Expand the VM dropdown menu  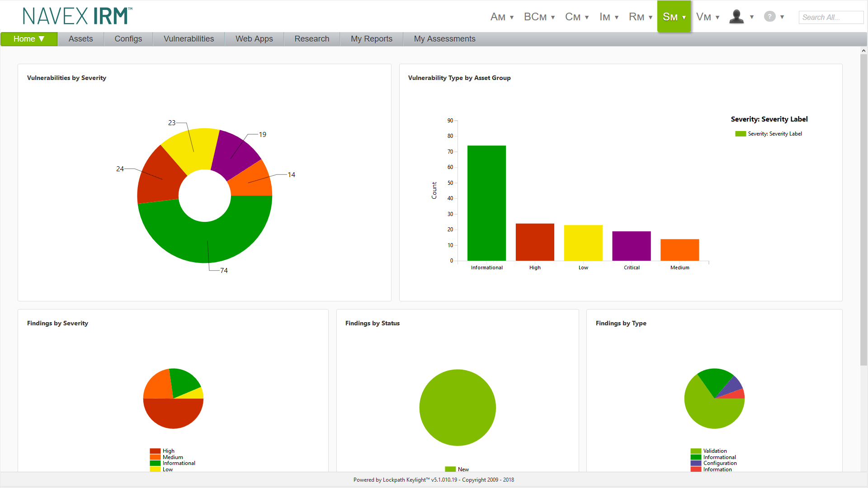pos(708,16)
